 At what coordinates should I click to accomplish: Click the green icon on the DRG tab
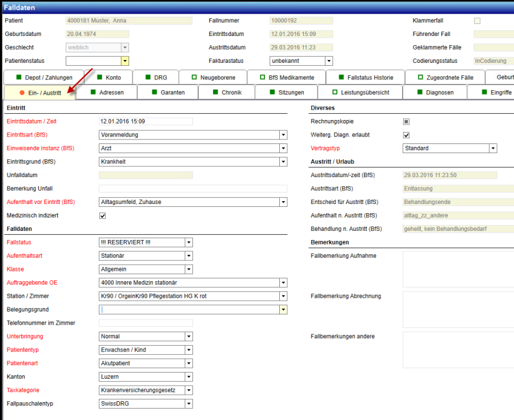148,77
